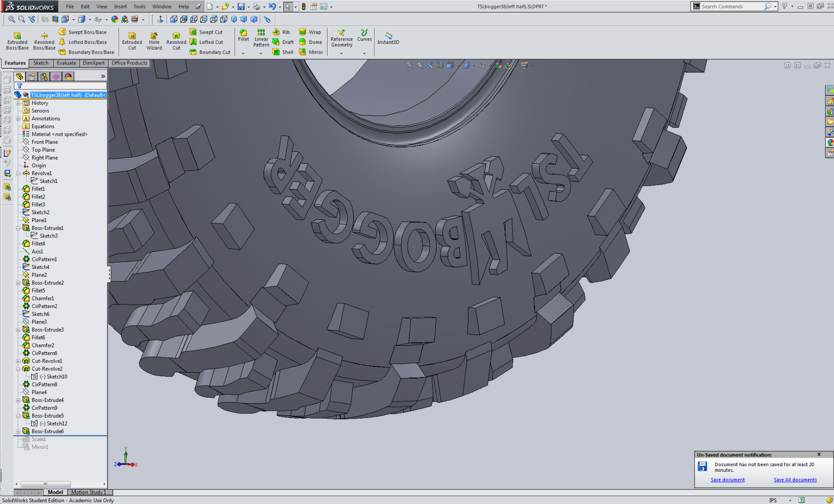Activate the Revolved Cut tool
The height and width of the screenshot is (504, 834).
point(176,41)
